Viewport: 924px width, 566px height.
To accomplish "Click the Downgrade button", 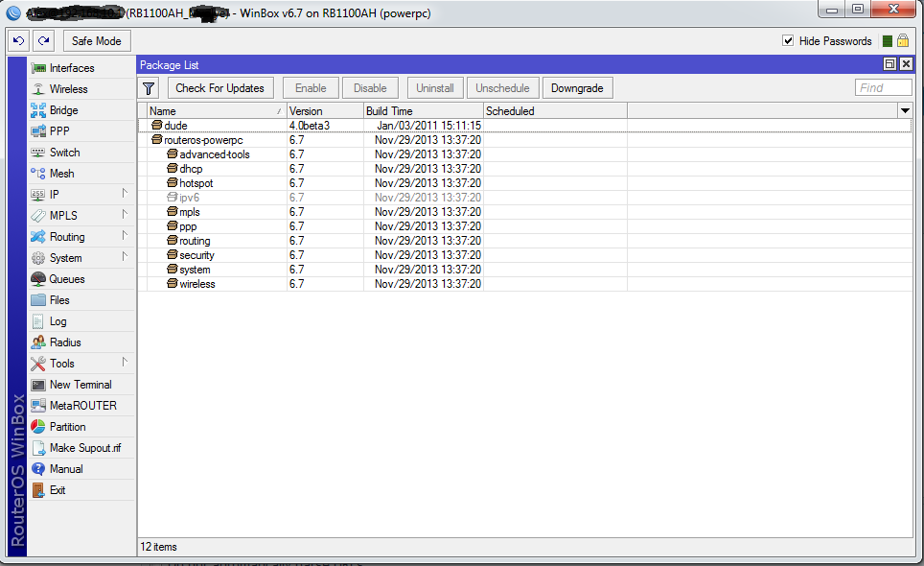I will pyautogui.click(x=577, y=88).
